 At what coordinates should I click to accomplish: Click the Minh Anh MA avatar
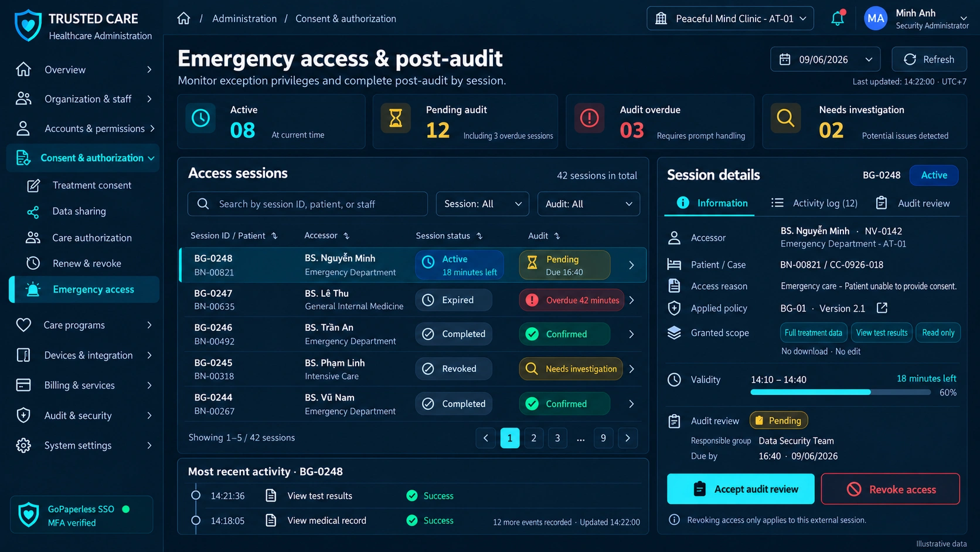click(x=876, y=18)
